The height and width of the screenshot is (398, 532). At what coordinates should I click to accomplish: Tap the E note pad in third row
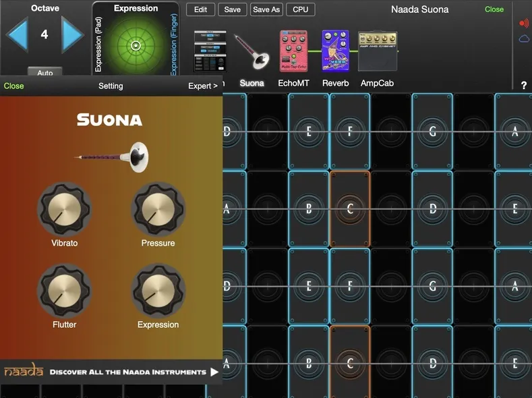pos(309,286)
